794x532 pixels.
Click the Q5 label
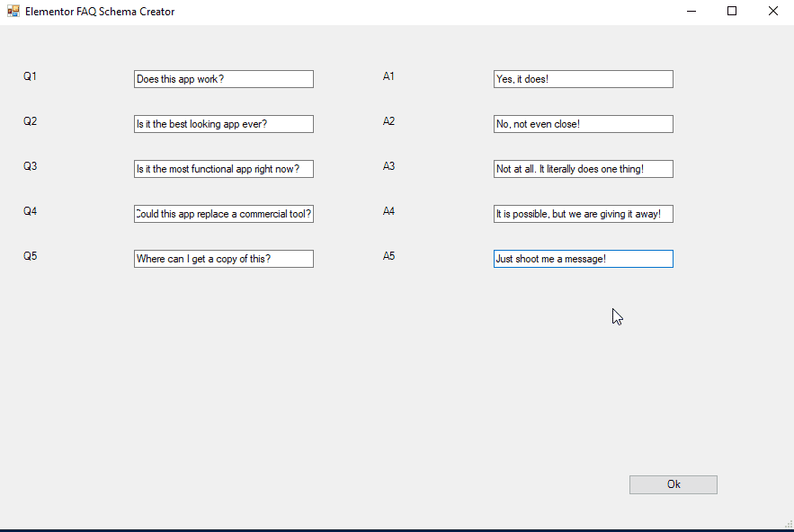tap(30, 256)
